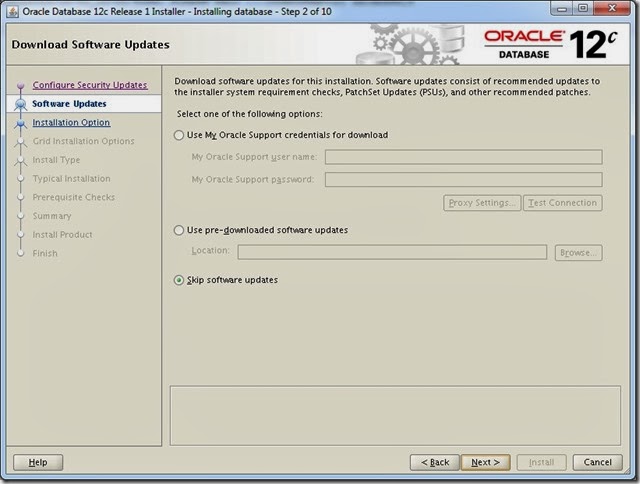Cancel the Oracle installation
This screenshot has height=484, width=640.
click(598, 462)
